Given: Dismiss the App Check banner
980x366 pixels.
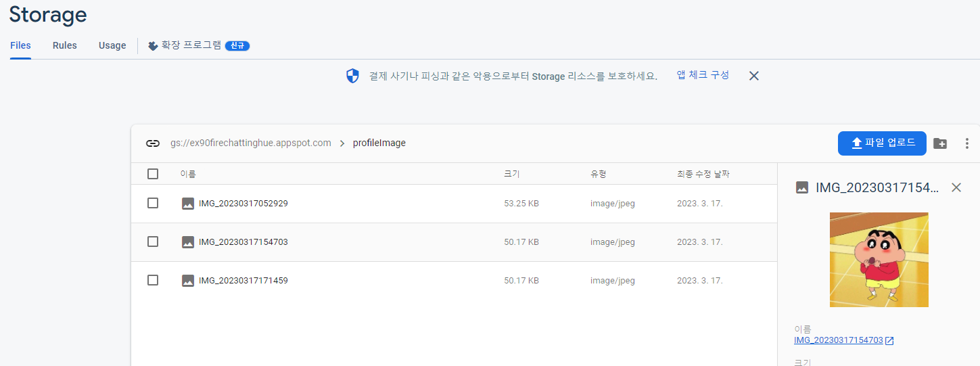Looking at the screenshot, I should point(754,76).
